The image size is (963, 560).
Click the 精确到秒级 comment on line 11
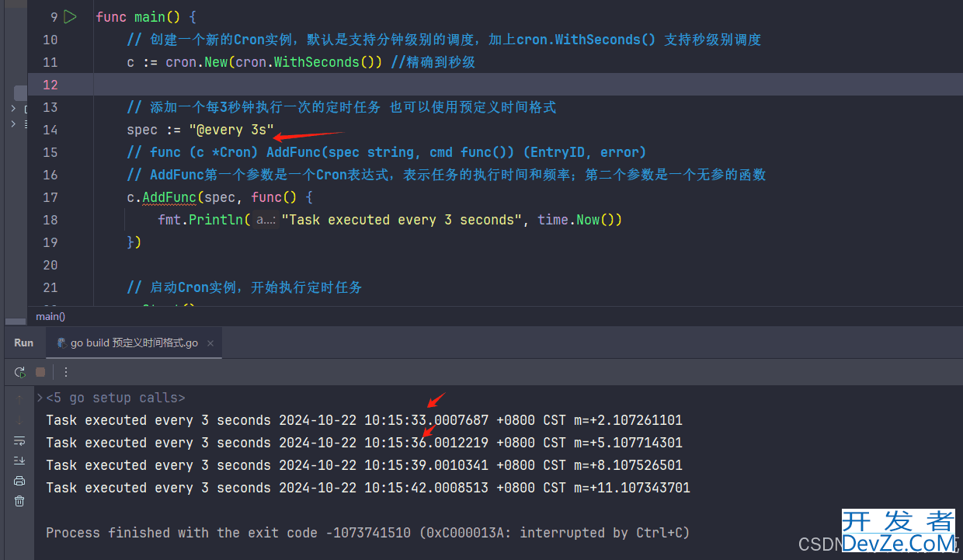(x=433, y=62)
